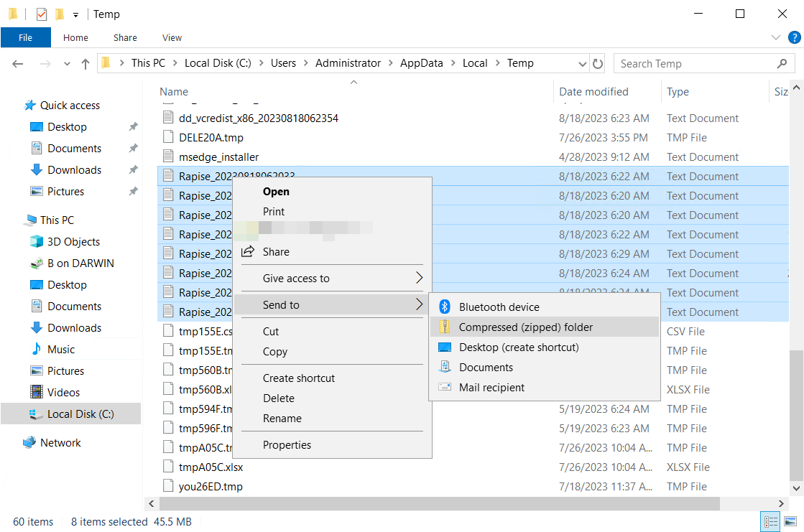Select Quick access in navigation pane

[70, 105]
